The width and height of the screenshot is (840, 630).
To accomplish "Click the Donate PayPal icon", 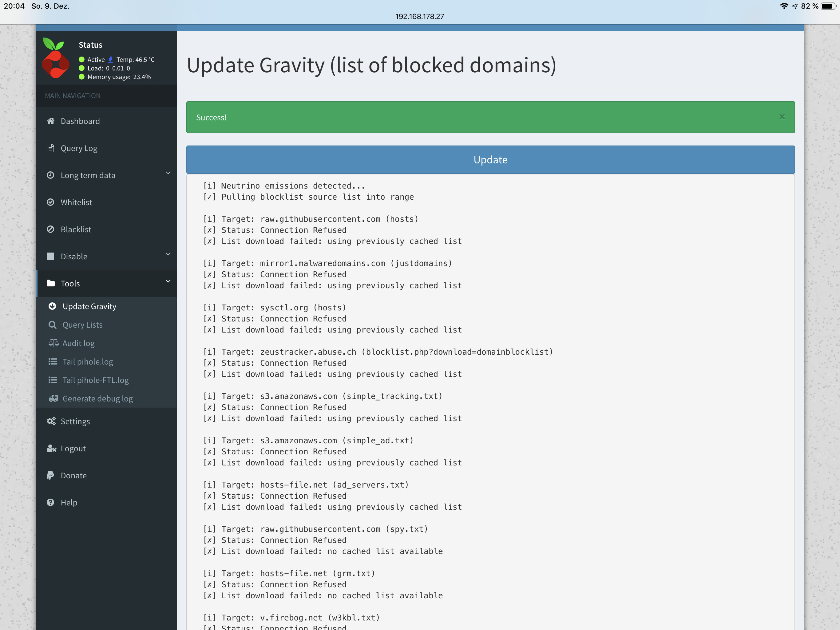I will click(51, 475).
